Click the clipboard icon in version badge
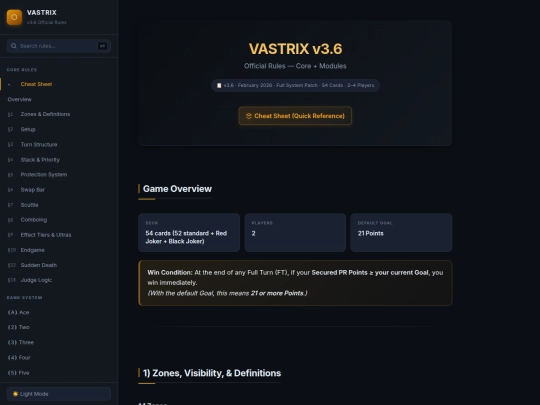 pyautogui.click(x=219, y=85)
